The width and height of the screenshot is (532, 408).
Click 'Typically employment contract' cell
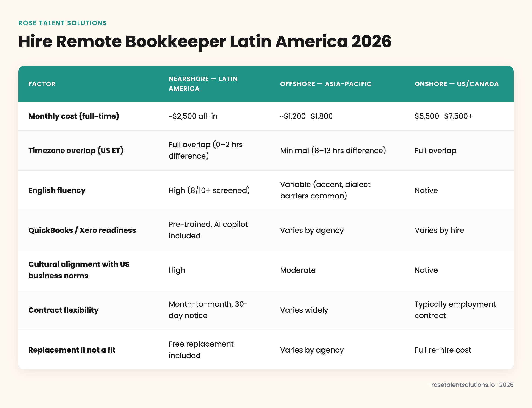(x=455, y=310)
